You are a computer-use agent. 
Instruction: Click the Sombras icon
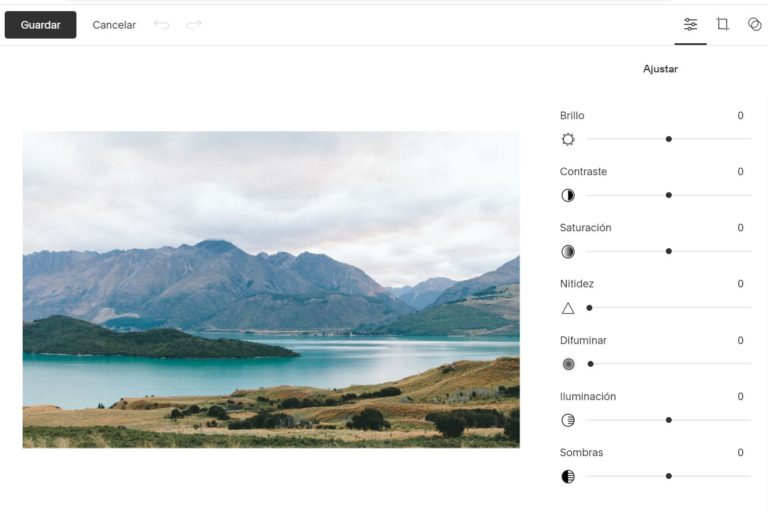coord(568,476)
